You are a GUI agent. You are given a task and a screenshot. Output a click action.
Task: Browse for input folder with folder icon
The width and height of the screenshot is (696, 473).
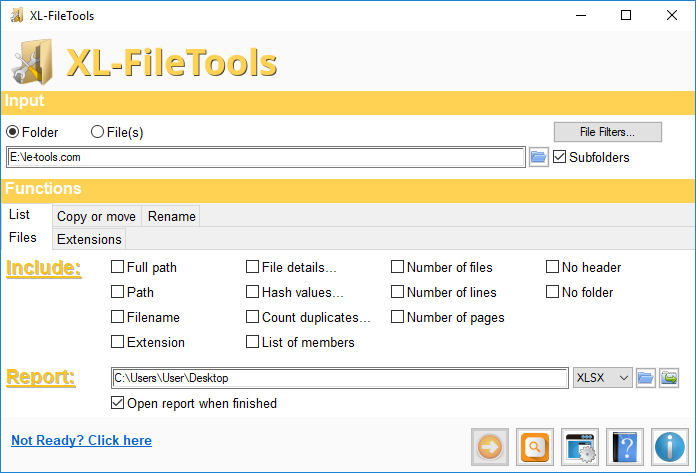(x=538, y=157)
